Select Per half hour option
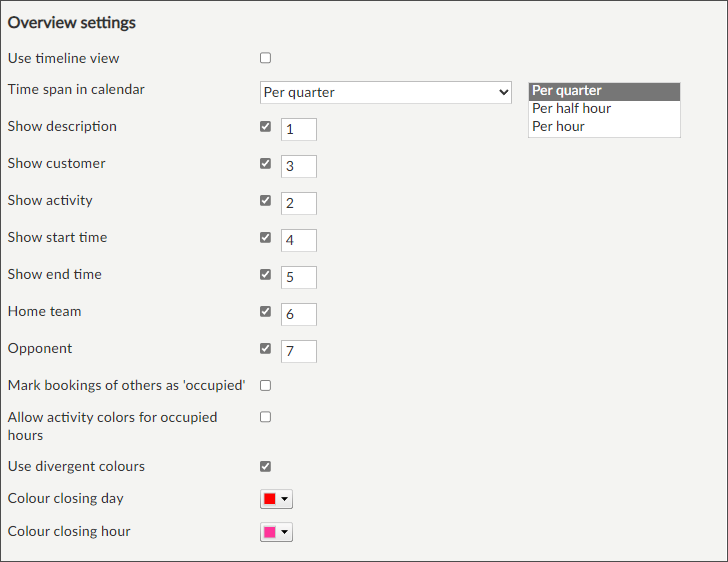This screenshot has width=728, height=562. pos(604,109)
